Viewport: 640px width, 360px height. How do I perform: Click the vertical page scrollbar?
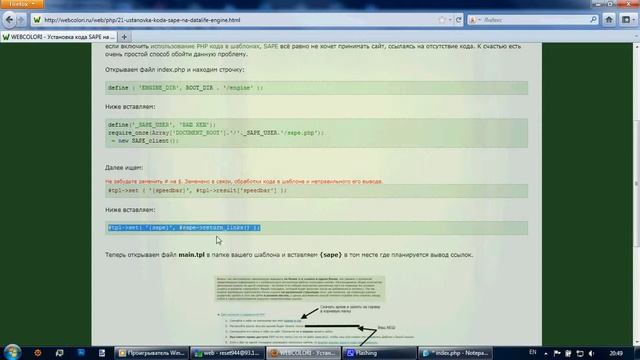tap(636, 184)
